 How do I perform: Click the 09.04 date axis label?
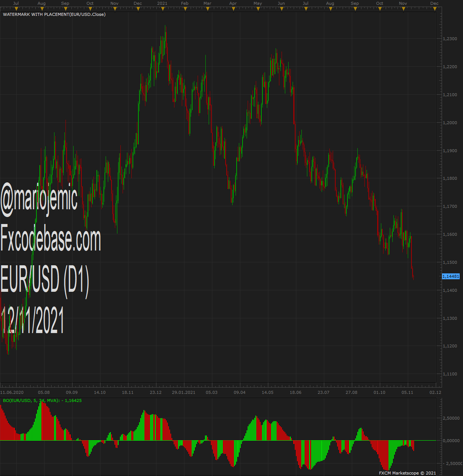[240, 392]
